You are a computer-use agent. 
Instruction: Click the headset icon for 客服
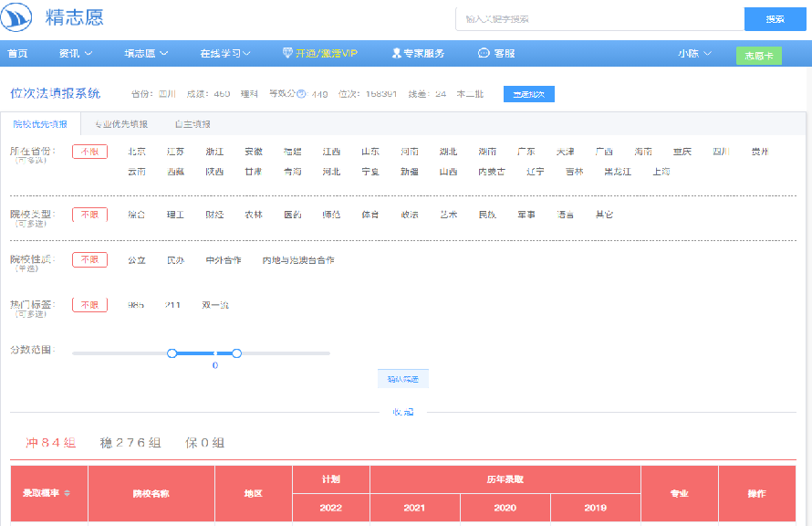[484, 53]
